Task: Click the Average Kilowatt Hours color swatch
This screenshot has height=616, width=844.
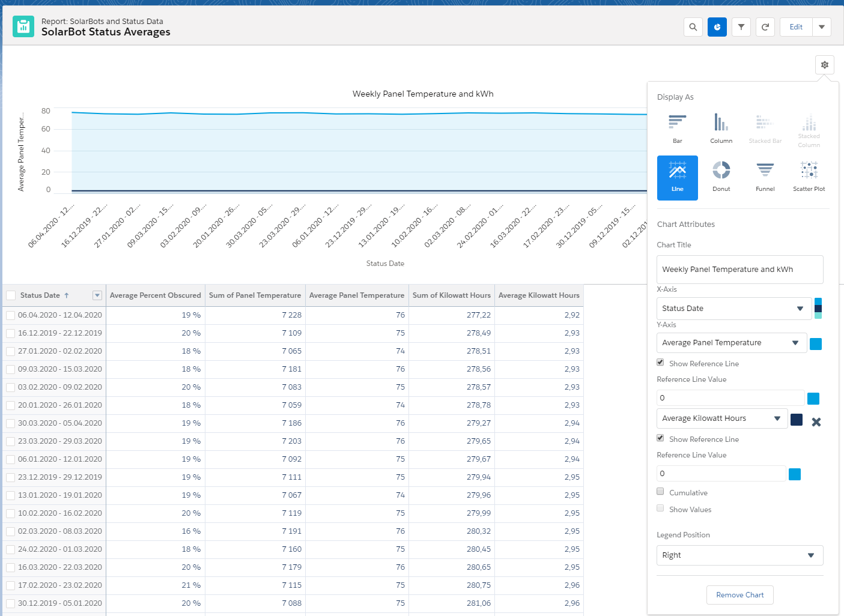Action: pyautogui.click(x=797, y=419)
